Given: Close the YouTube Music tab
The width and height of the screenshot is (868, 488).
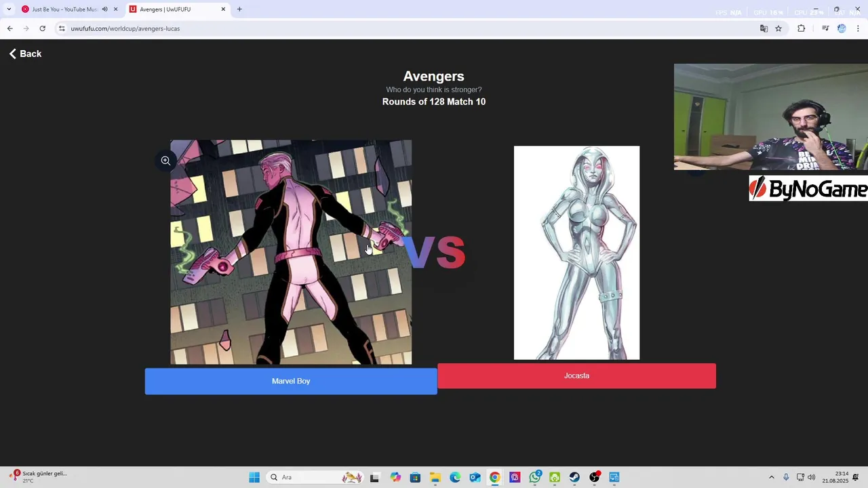Looking at the screenshot, I should pos(115,9).
